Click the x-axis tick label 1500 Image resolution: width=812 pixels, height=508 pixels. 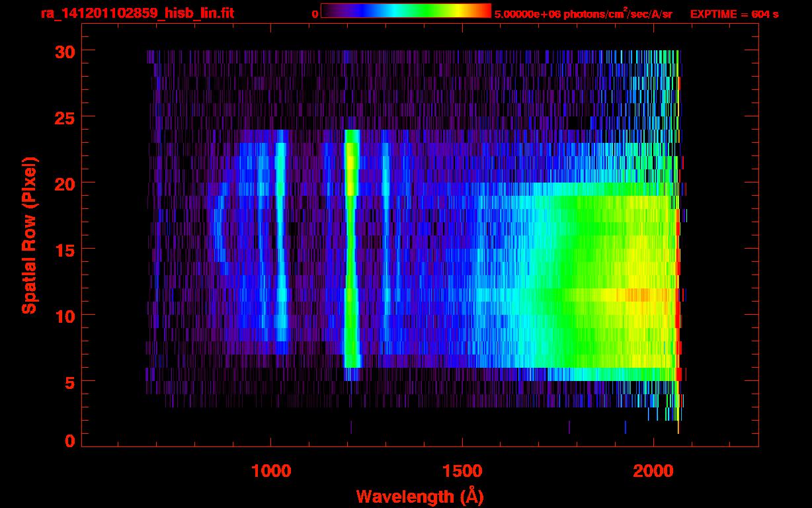(x=462, y=471)
